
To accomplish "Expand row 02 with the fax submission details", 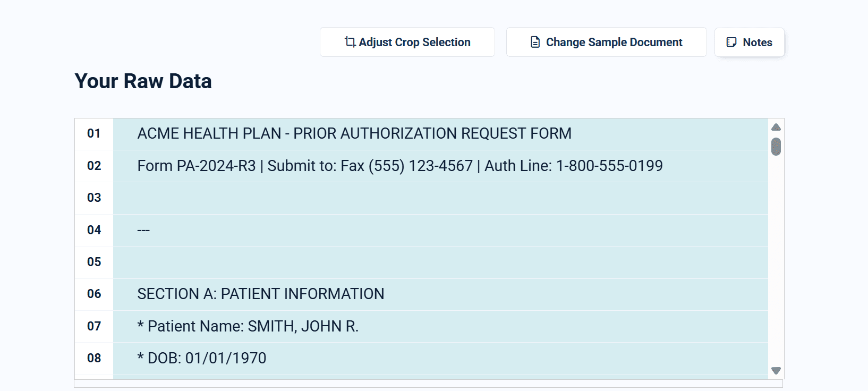I will [372, 166].
